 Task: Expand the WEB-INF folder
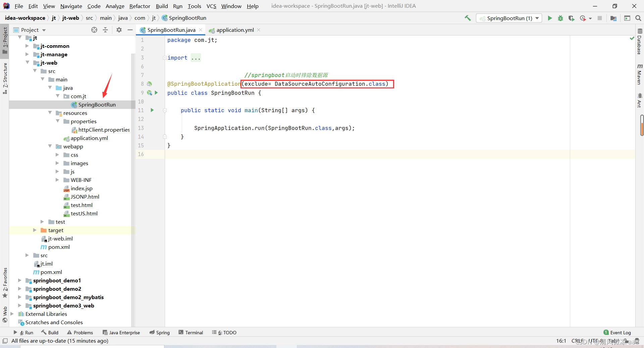tap(57, 180)
